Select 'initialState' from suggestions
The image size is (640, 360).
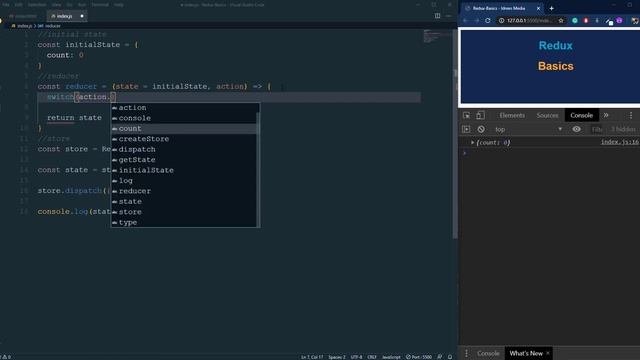coord(184,170)
